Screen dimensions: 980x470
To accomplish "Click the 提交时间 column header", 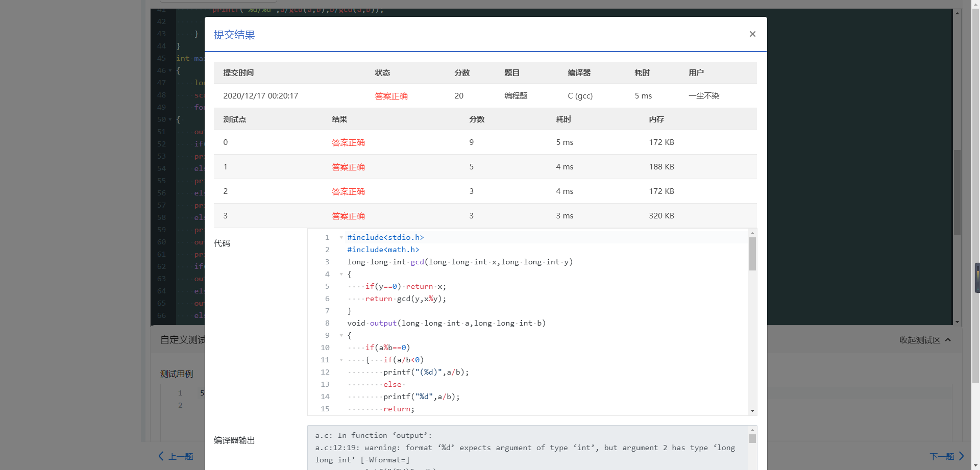I will tap(238, 73).
